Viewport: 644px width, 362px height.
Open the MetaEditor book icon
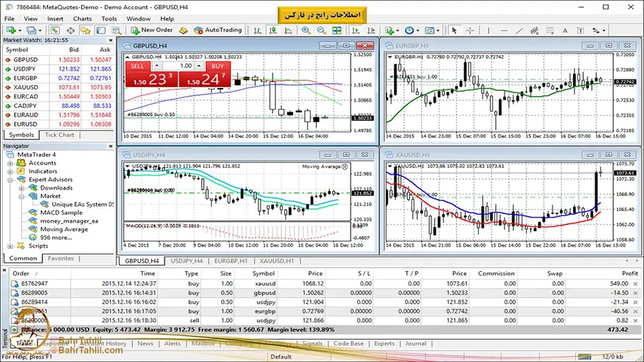[183, 30]
